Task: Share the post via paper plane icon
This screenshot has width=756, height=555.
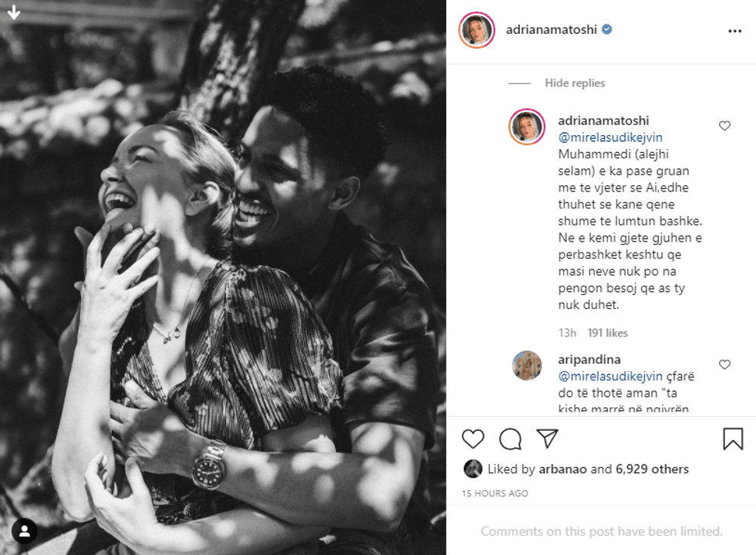Action: tap(547, 438)
